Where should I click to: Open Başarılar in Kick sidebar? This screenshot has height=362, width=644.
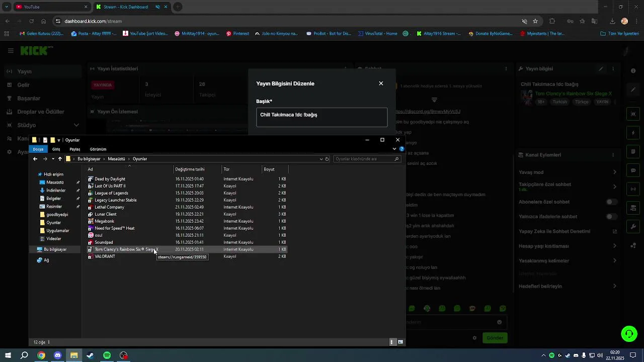(29, 99)
